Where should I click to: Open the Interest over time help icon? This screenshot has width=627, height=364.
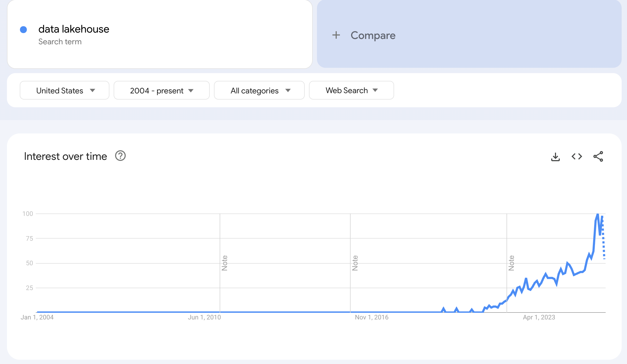coord(120,156)
